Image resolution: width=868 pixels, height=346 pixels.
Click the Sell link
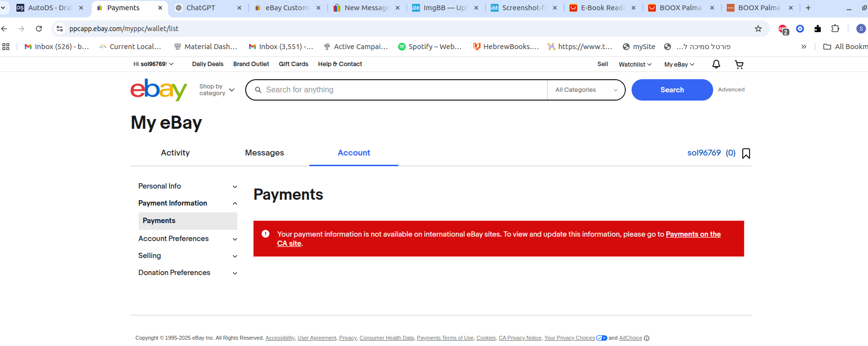602,64
